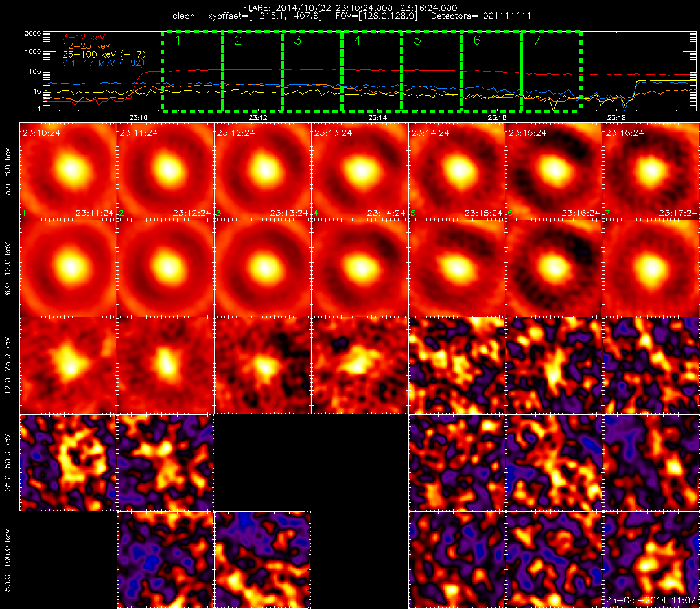Click the 23:12 time axis tick label

(x=258, y=118)
